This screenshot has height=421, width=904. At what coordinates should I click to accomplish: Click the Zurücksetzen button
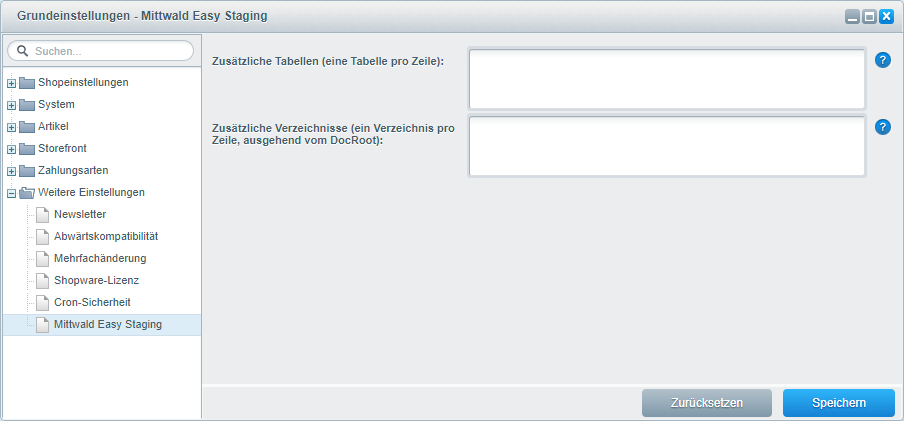tap(707, 403)
